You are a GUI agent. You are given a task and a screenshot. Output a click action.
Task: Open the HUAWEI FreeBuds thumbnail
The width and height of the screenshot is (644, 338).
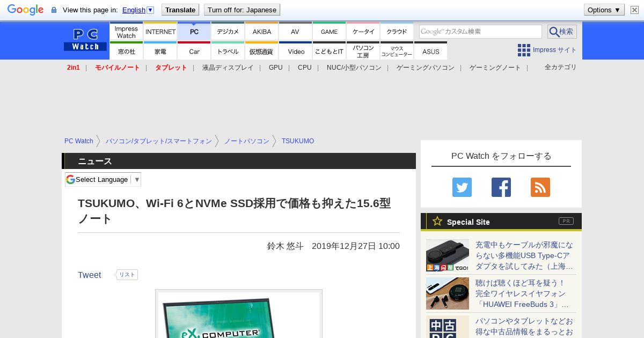(448, 293)
